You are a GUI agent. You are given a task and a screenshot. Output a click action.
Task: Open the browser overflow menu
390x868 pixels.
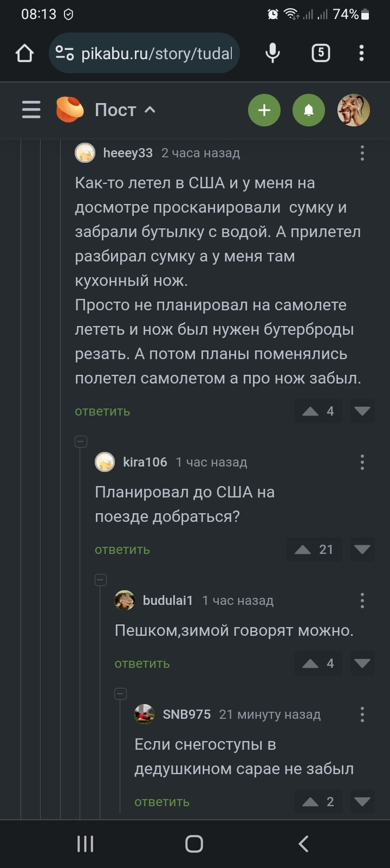(361, 52)
